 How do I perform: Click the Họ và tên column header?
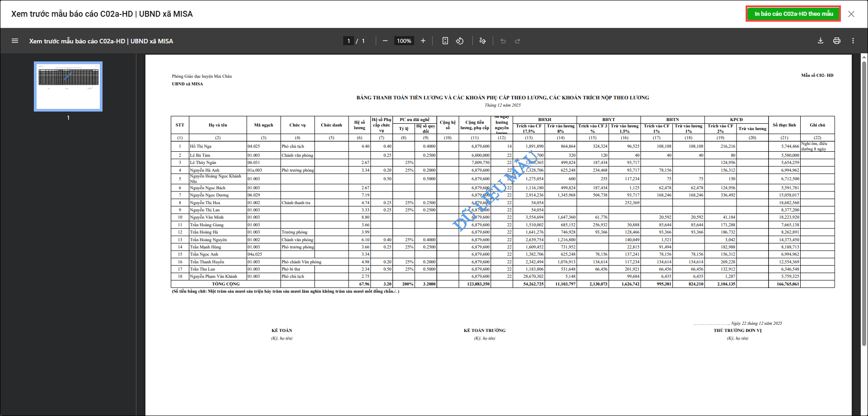(x=218, y=125)
